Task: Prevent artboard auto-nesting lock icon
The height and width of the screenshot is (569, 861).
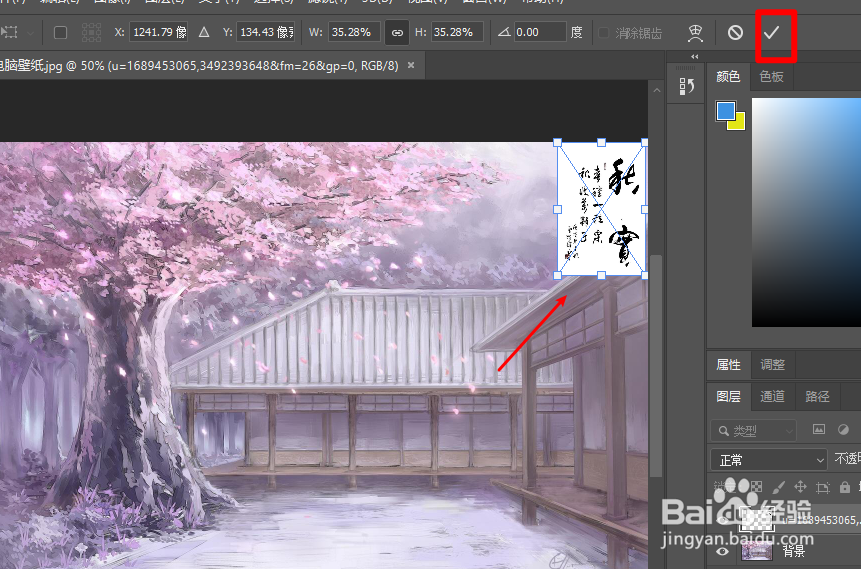Action: pyautogui.click(x=823, y=487)
